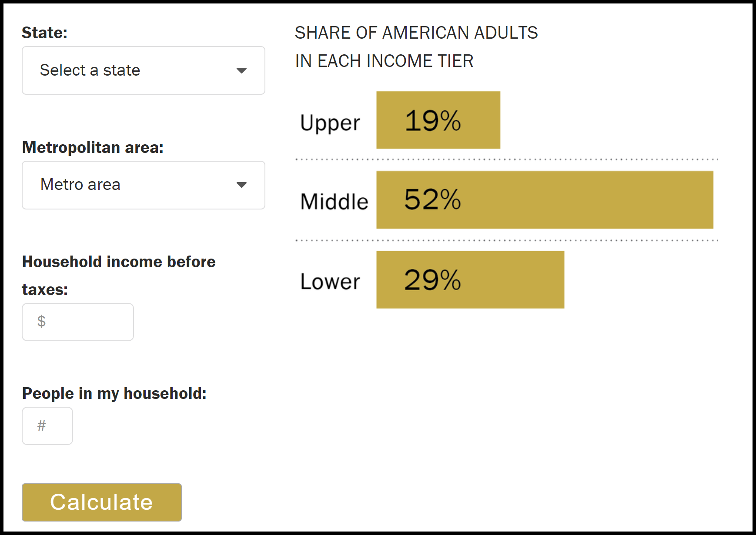
Task: Select the Lower income tier bar
Action: 469,280
